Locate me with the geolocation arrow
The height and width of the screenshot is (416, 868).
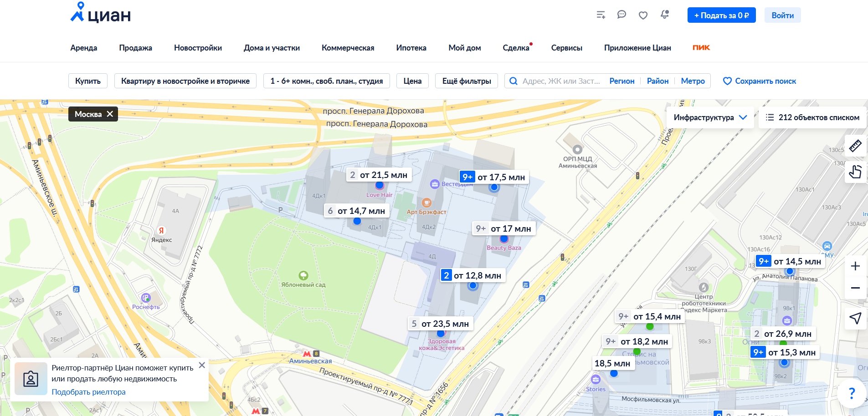855,318
